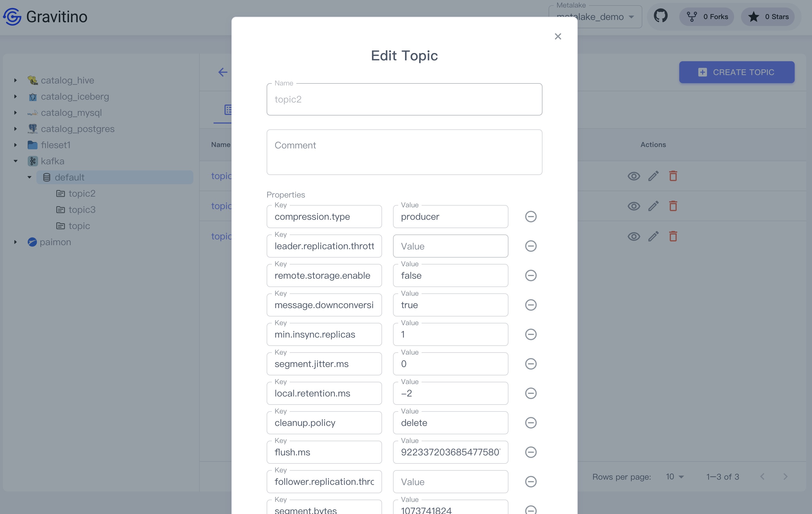The width and height of the screenshot is (812, 514).
Task: Click the Gravitino logo icon
Action: tap(12, 16)
